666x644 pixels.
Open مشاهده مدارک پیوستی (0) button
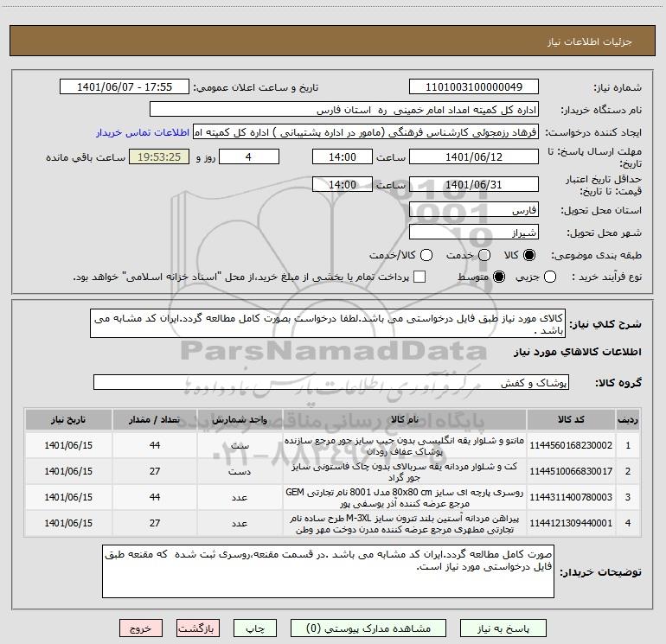click(368, 628)
